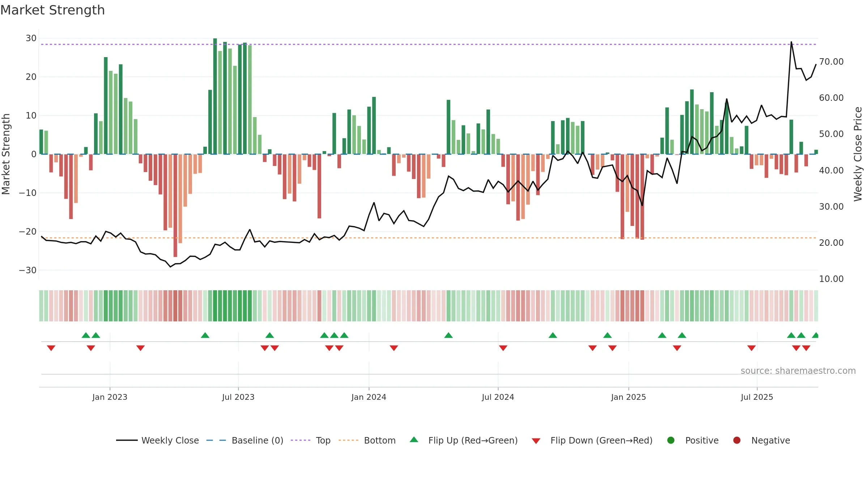Click the Jul 2023 axis label
The height and width of the screenshot is (488, 868).
[x=238, y=397]
